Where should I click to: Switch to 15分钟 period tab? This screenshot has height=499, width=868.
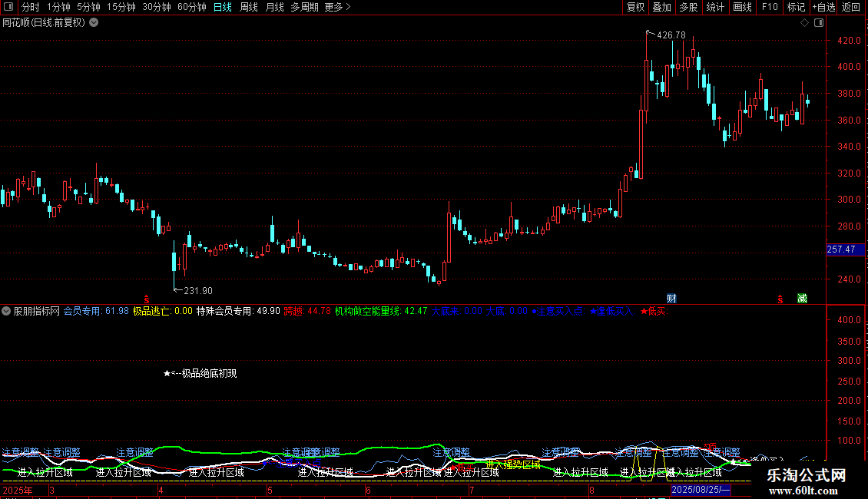(x=121, y=7)
